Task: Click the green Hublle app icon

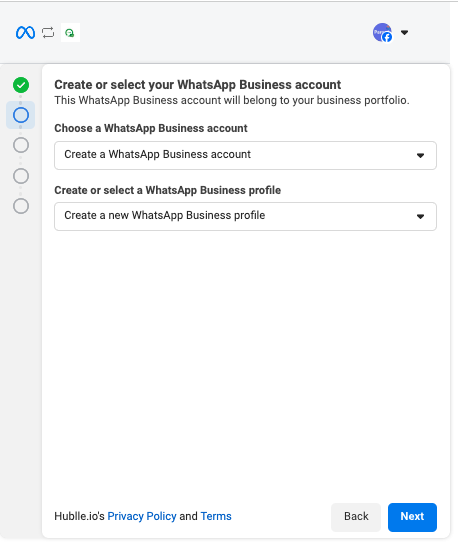Action: point(70,33)
